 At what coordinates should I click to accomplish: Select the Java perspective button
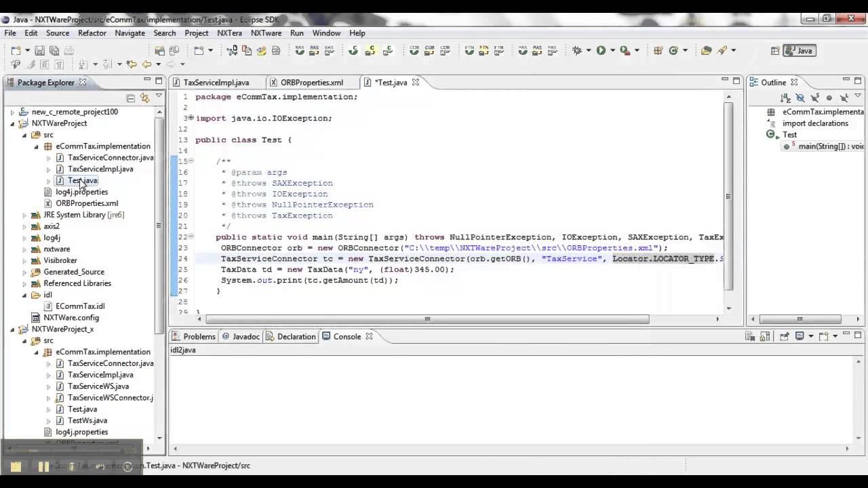click(x=799, y=51)
